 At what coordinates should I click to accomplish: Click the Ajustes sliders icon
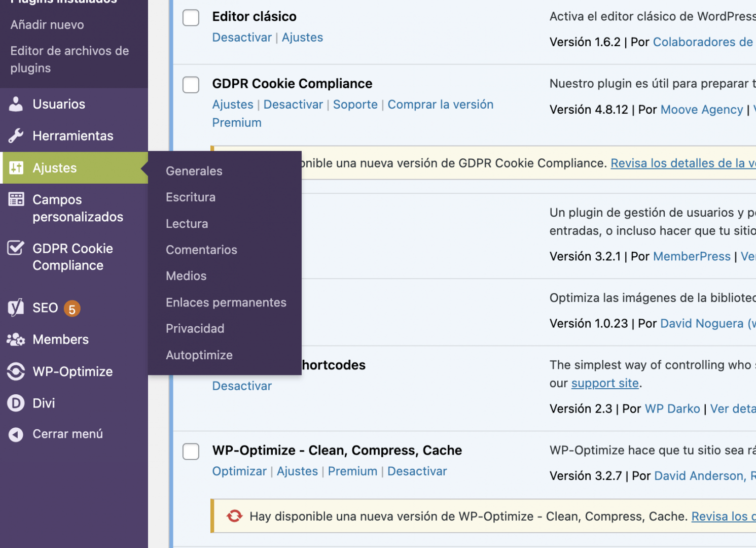[x=16, y=168]
